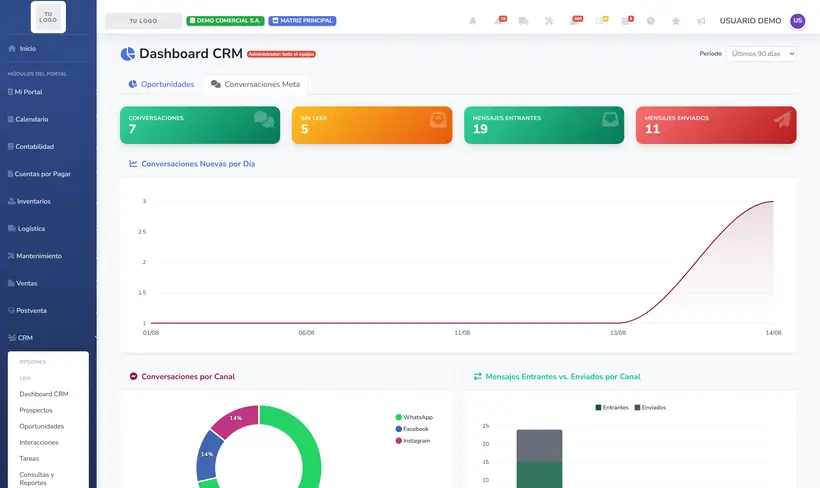Screen dimensions: 820x488
Task: Click the Mensajes Enviados 11 card
Action: click(x=716, y=125)
